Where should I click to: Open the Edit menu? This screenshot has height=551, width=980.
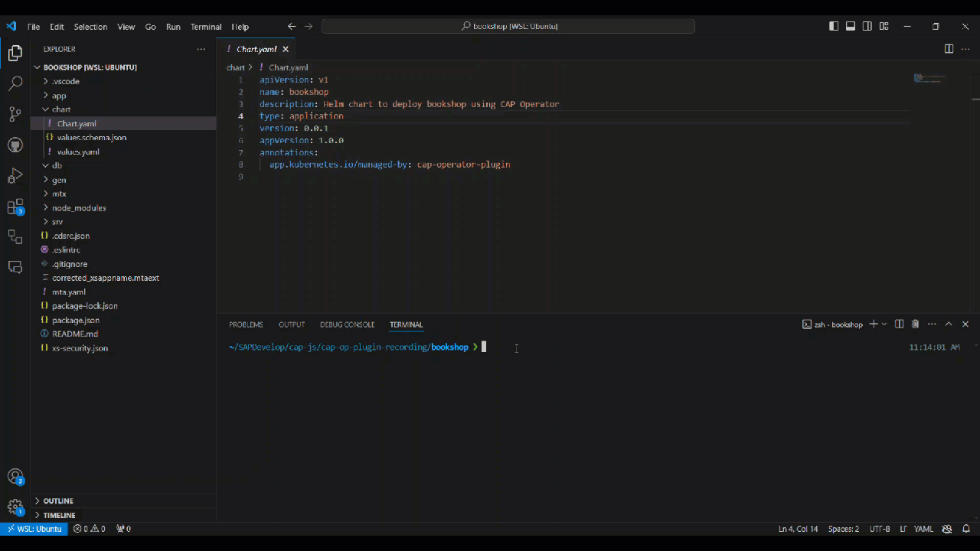pyautogui.click(x=57, y=27)
